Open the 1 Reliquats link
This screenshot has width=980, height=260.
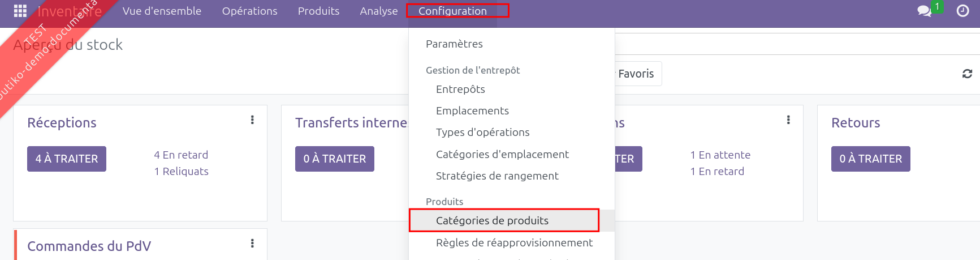(181, 171)
